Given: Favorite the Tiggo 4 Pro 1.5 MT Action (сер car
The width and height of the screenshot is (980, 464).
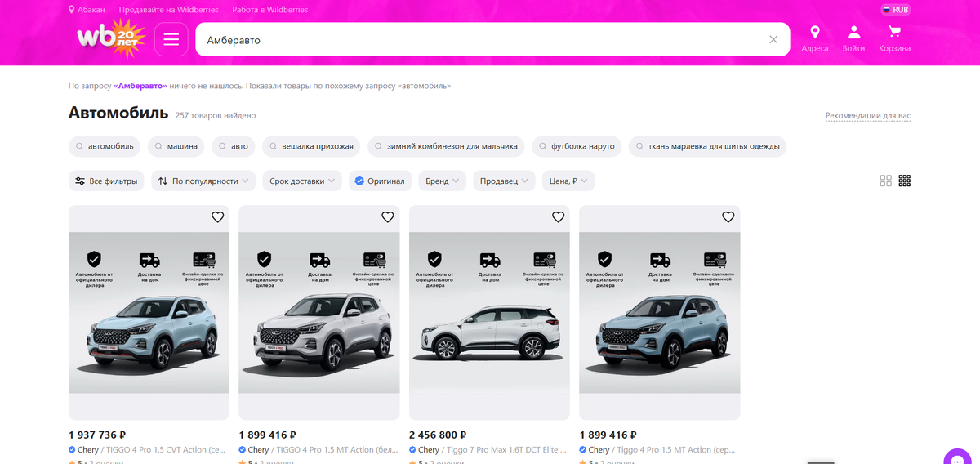Looking at the screenshot, I should coord(728,216).
